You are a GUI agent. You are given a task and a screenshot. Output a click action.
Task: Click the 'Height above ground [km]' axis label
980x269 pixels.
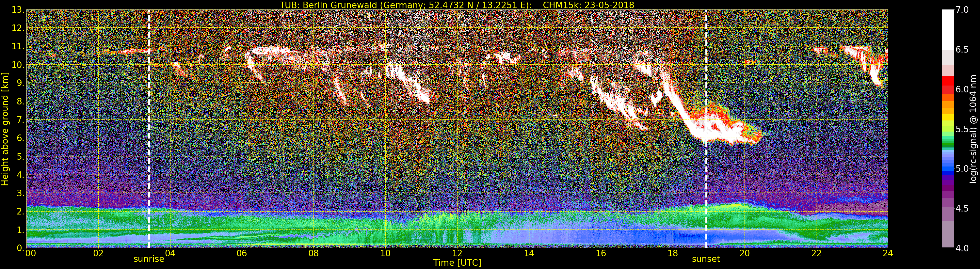(5, 129)
